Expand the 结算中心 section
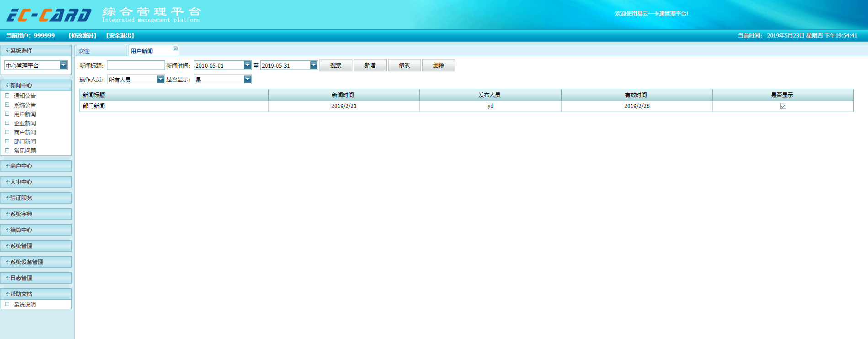Image resolution: width=868 pixels, height=339 pixels. [36, 230]
